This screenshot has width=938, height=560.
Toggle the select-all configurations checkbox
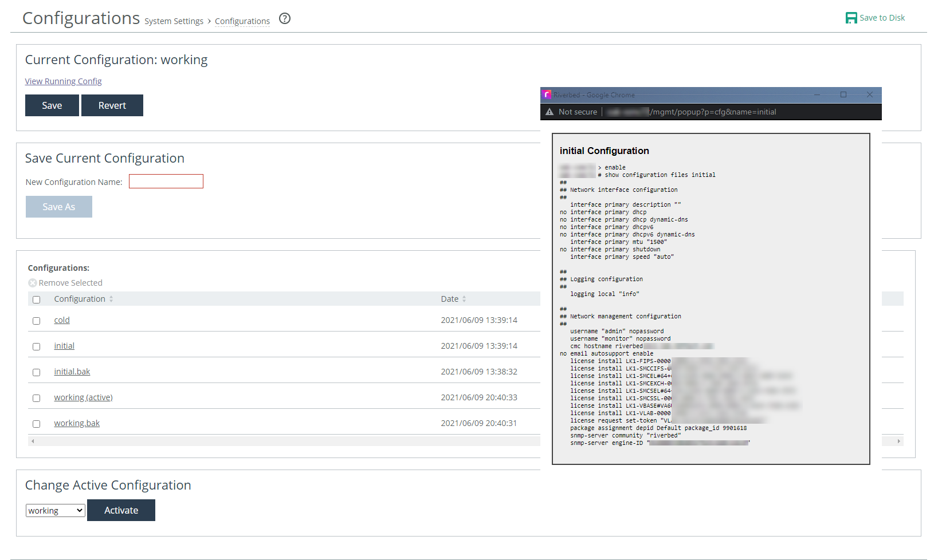pyautogui.click(x=37, y=300)
